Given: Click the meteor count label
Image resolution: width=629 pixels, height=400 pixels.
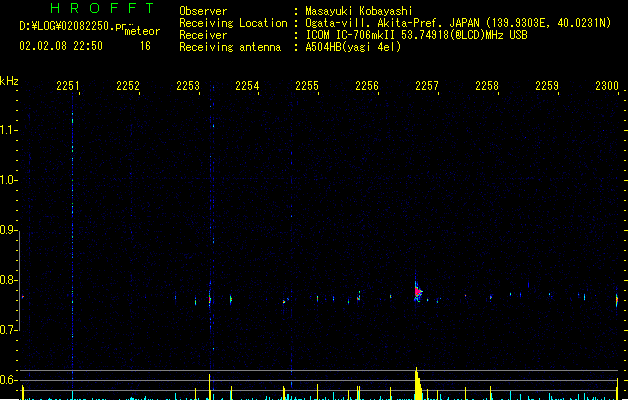Looking at the screenshot, I should [142, 31].
